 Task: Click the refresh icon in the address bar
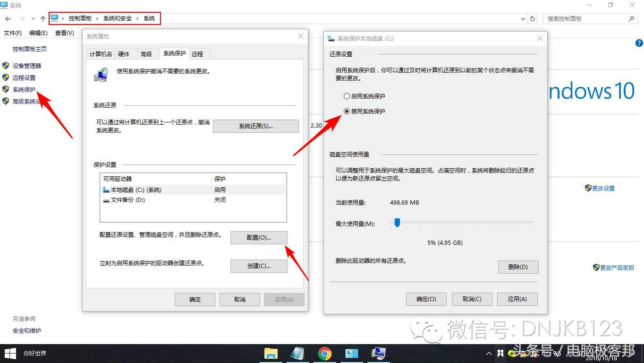(x=533, y=18)
